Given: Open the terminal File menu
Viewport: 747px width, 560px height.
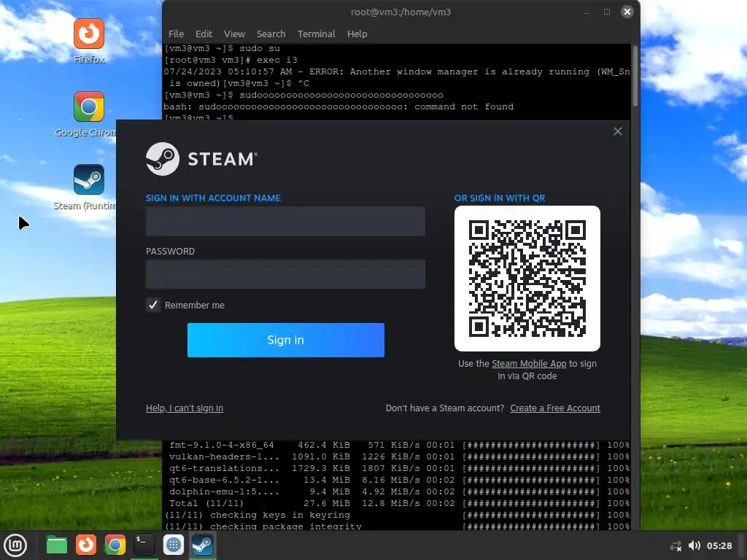Looking at the screenshot, I should [x=176, y=34].
